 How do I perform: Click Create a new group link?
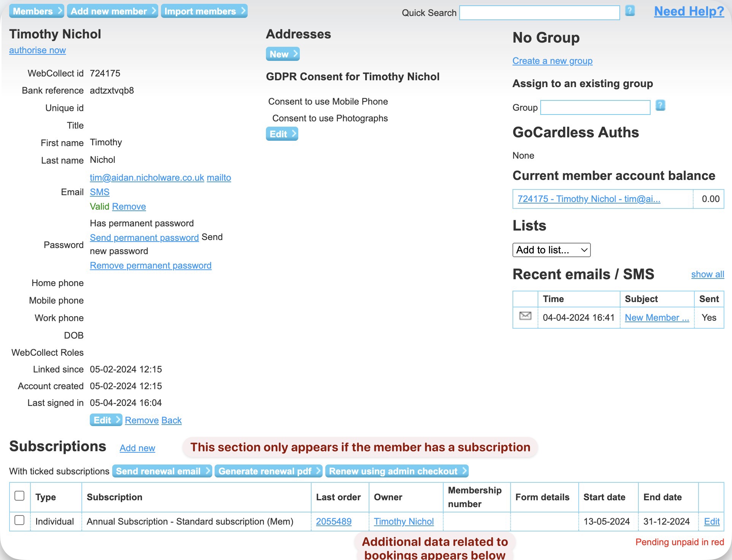[552, 61]
